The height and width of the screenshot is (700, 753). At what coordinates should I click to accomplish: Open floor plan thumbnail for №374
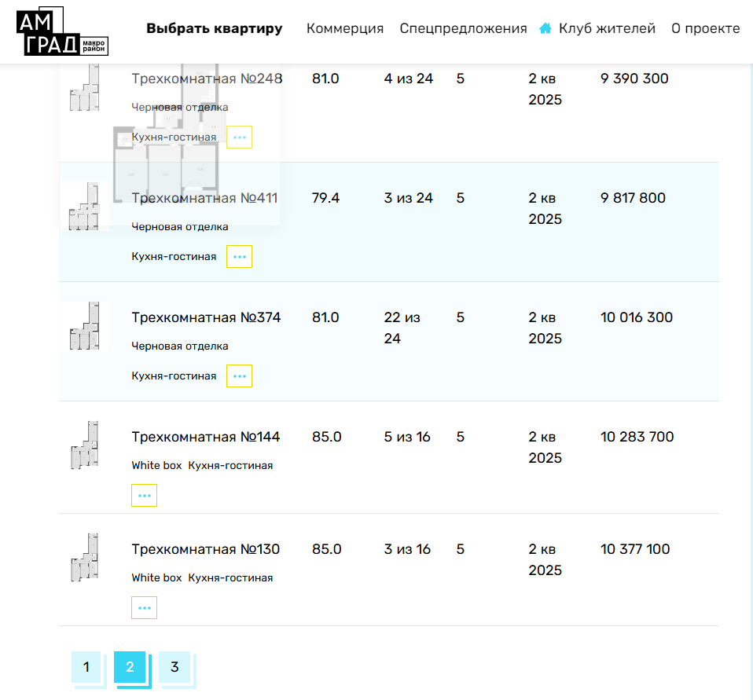[85, 326]
